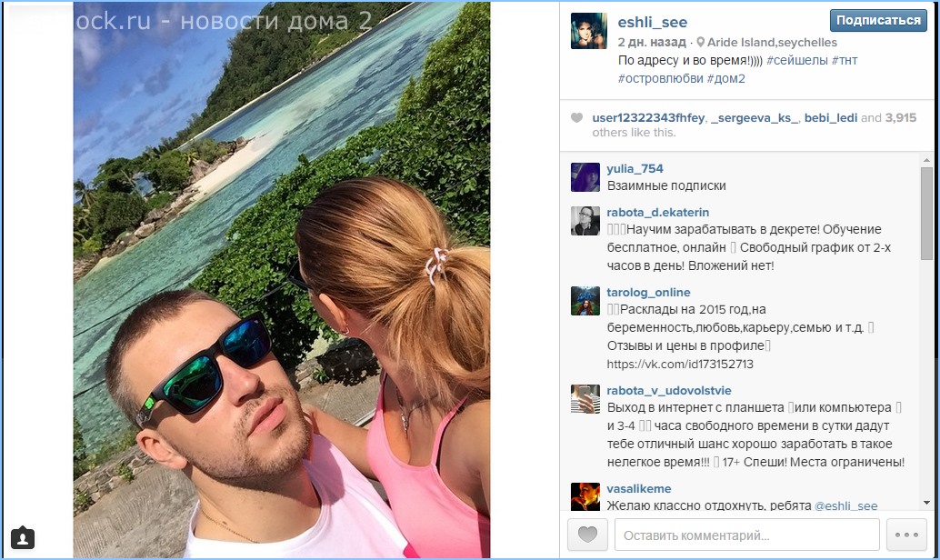Open the vk.com/id173152713 link

[680, 364]
